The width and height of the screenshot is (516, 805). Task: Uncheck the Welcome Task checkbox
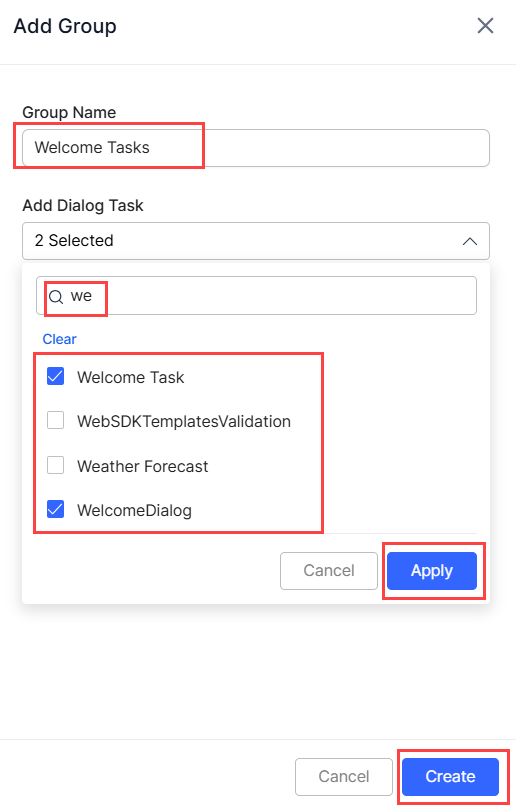[55, 376]
